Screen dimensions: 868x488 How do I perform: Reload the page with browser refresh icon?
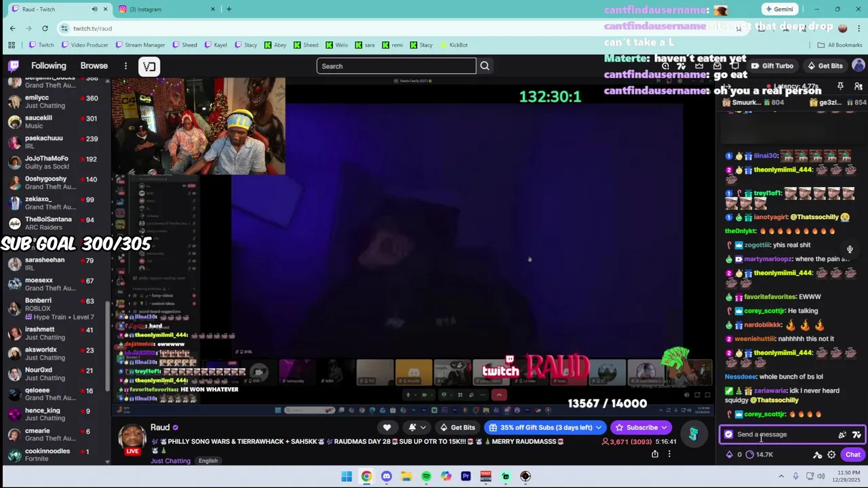(45, 28)
